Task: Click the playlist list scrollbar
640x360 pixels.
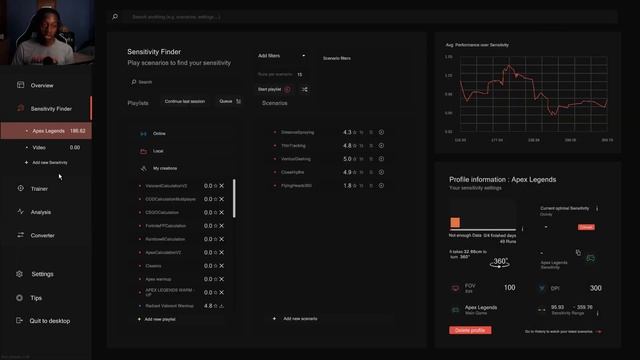Action: point(234,198)
